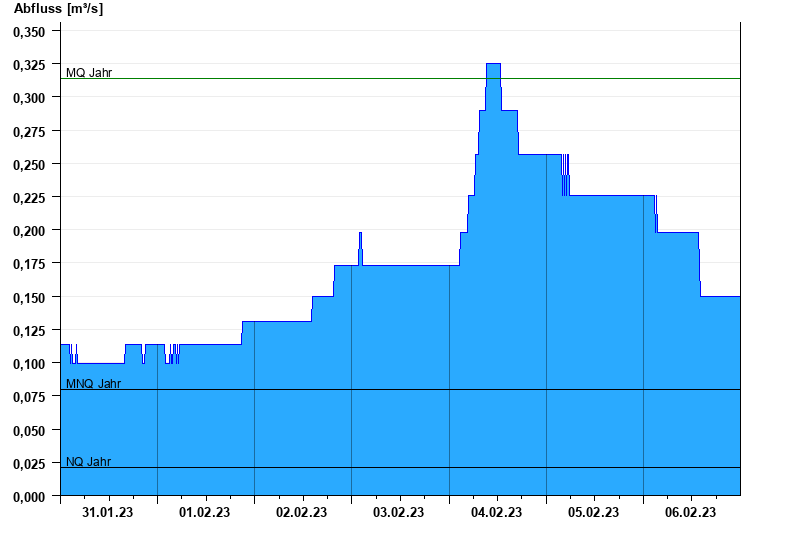The image size is (800, 550).
Task: Click the peak of the discharge curve
Action: [x=493, y=64]
